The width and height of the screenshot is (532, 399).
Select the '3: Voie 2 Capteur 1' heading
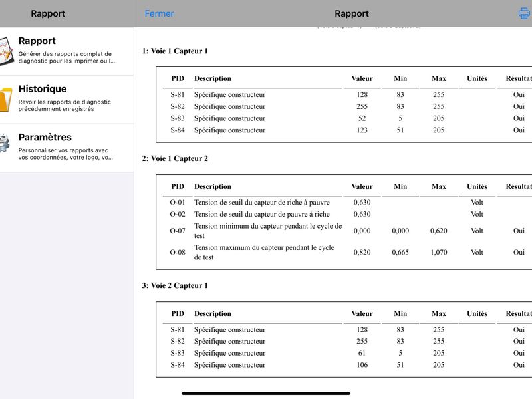pos(175,285)
